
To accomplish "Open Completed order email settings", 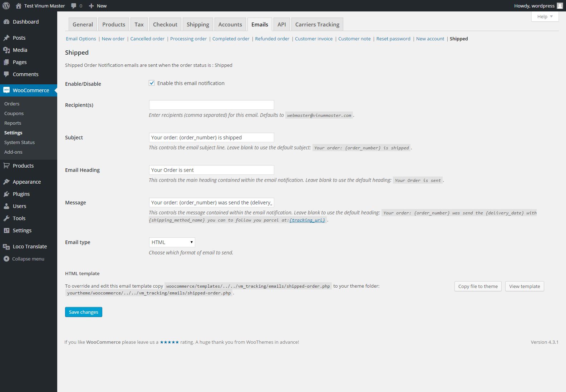I will 231,39.
